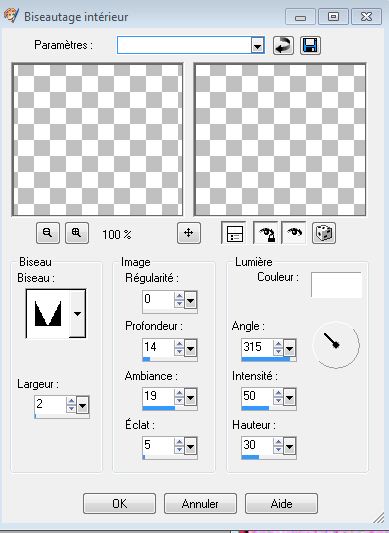Click the Ambiance spinner arrows
This screenshot has width=389, height=533.
point(179,397)
